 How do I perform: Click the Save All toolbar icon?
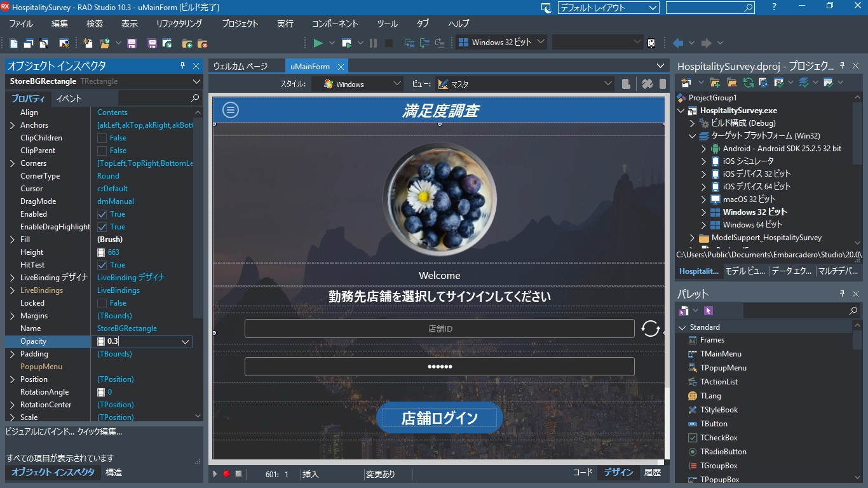click(x=151, y=43)
